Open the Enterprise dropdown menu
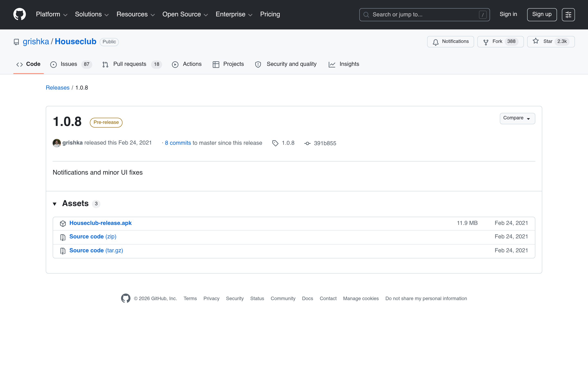Screen dimensions: 588x368 (x=234, y=14)
